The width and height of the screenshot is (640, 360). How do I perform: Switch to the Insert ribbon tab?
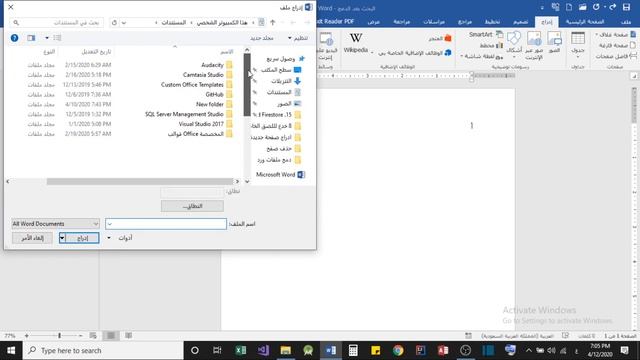point(547,22)
